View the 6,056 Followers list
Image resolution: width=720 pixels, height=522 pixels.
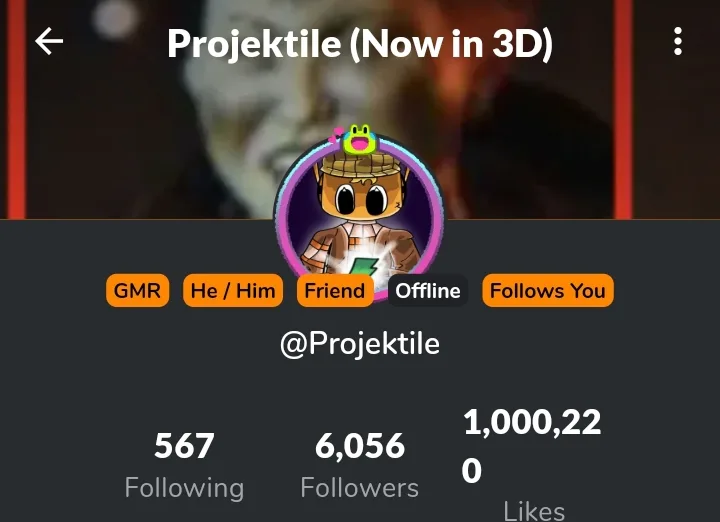click(360, 465)
